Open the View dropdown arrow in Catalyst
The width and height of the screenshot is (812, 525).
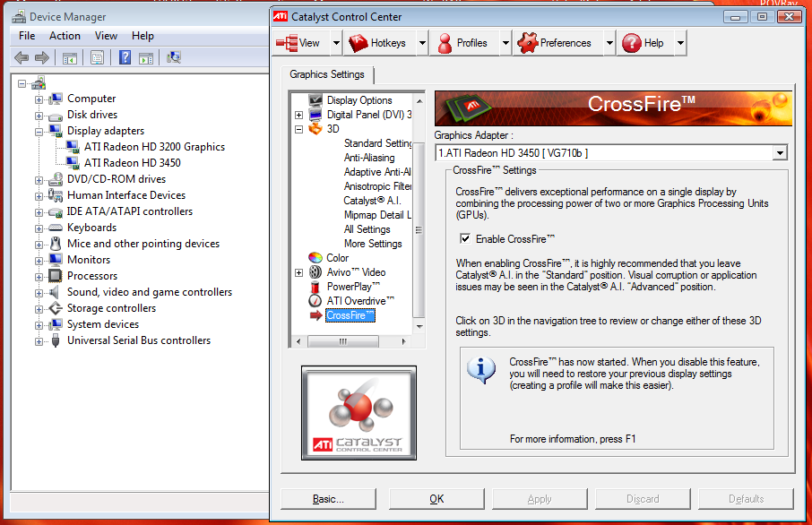click(x=336, y=43)
